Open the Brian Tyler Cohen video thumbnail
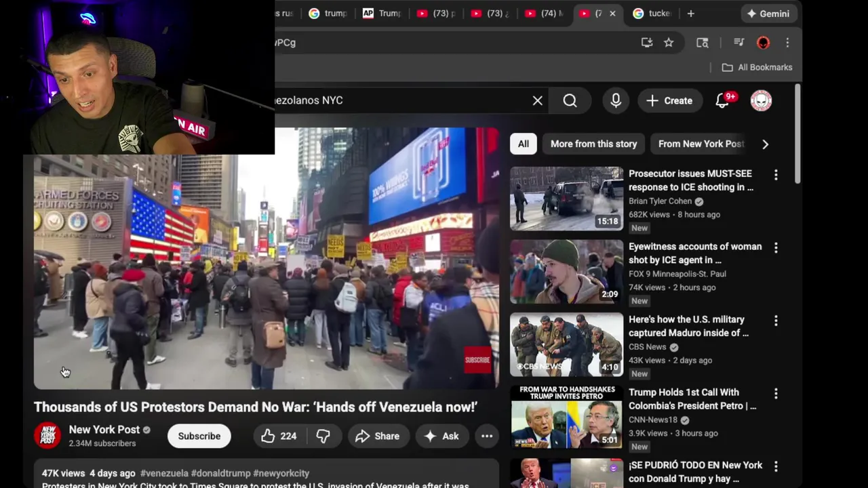 tap(566, 199)
